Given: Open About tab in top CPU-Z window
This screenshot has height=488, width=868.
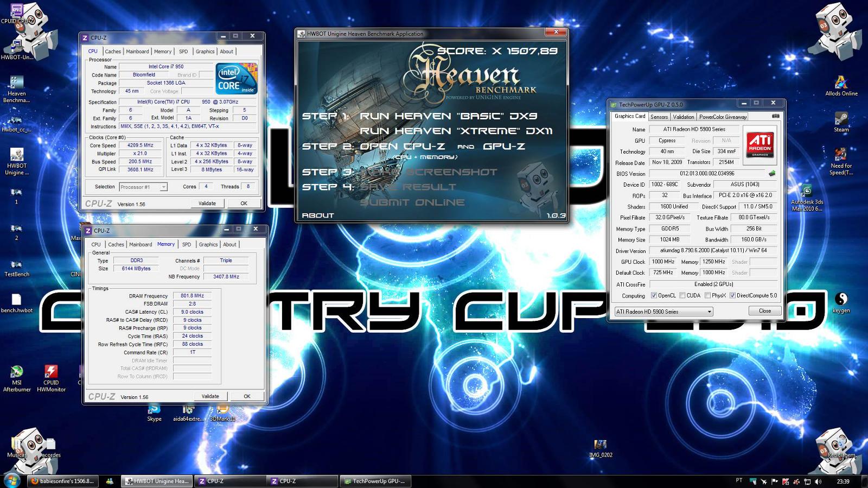Looking at the screenshot, I should pos(227,52).
